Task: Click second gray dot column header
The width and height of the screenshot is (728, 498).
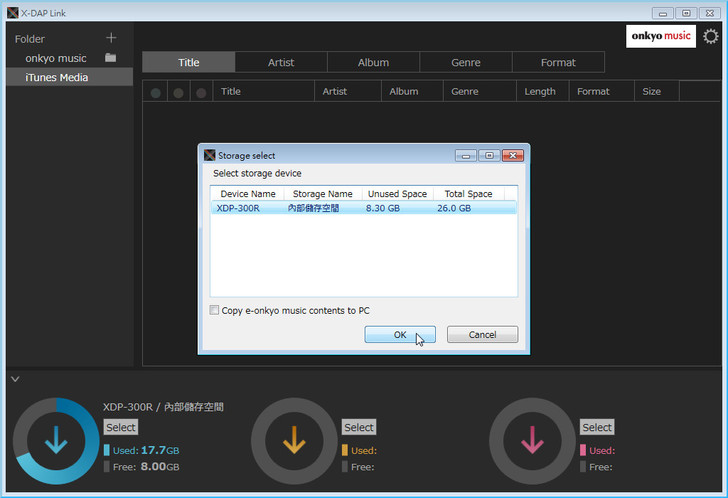Action: click(178, 92)
